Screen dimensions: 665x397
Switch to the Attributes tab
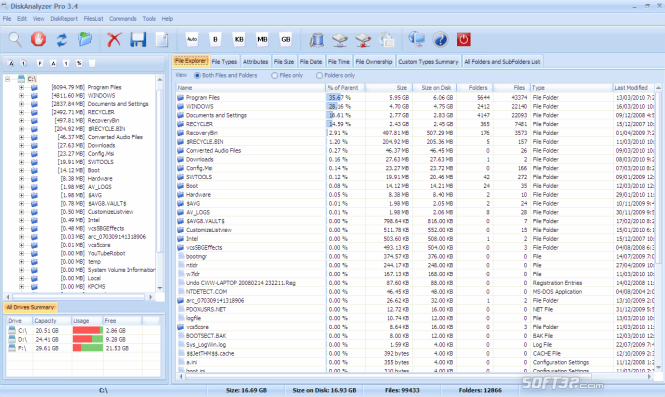[255, 62]
